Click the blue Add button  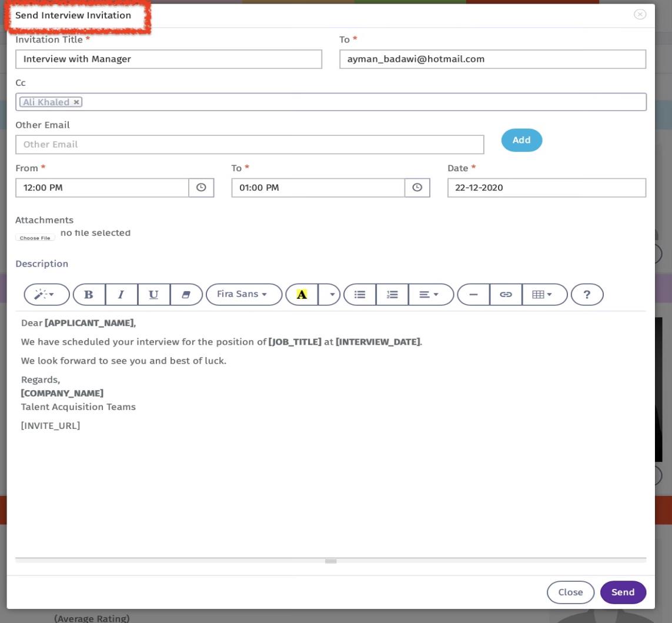click(521, 140)
